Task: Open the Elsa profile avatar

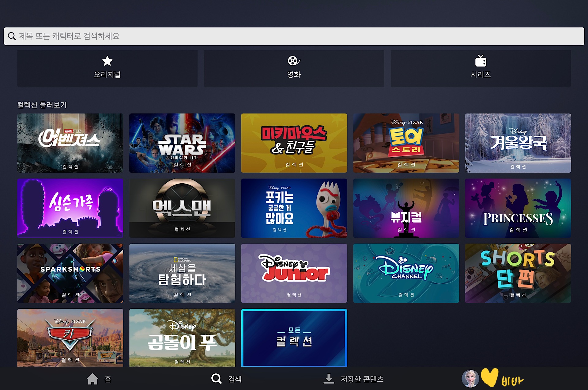Action: (x=470, y=379)
